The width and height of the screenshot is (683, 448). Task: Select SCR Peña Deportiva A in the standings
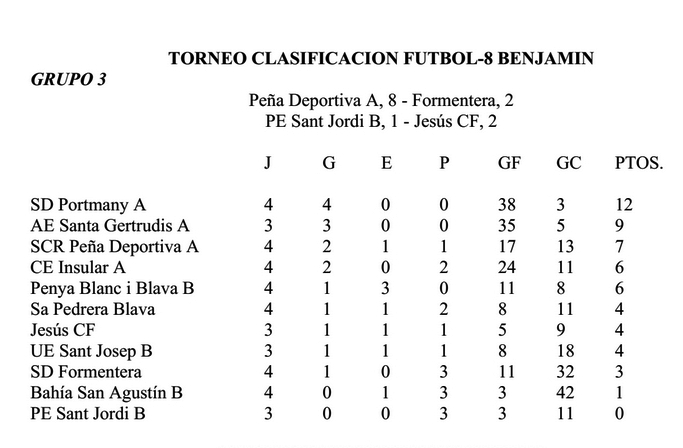(115, 247)
